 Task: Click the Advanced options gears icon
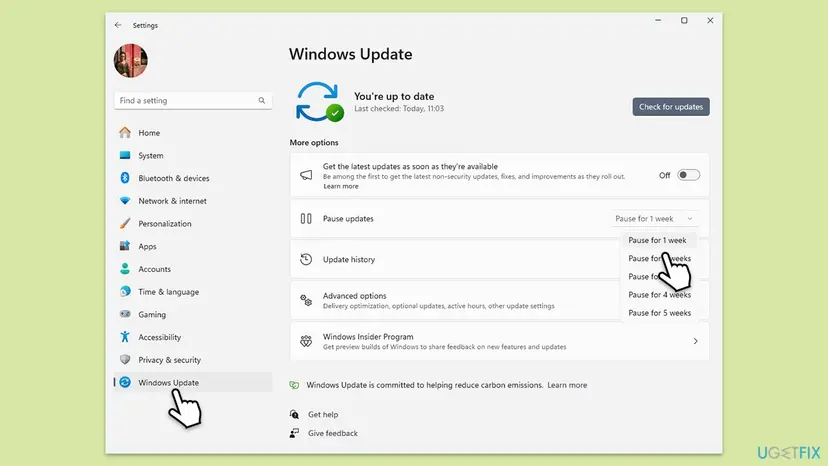point(306,300)
